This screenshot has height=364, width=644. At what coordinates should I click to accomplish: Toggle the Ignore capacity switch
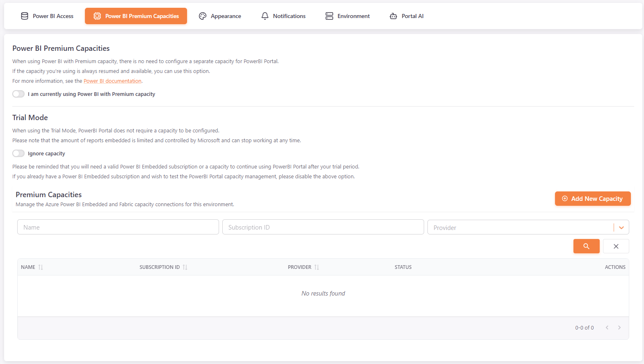[x=18, y=153]
